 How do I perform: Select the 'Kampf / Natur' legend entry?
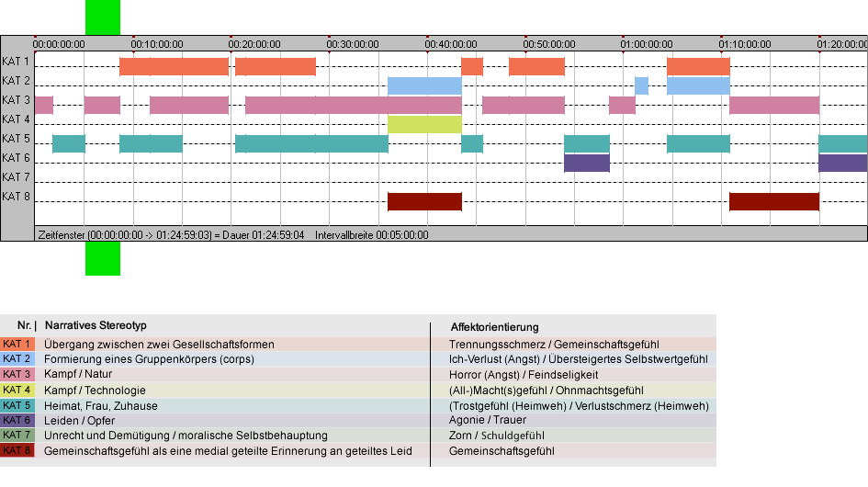(x=78, y=374)
